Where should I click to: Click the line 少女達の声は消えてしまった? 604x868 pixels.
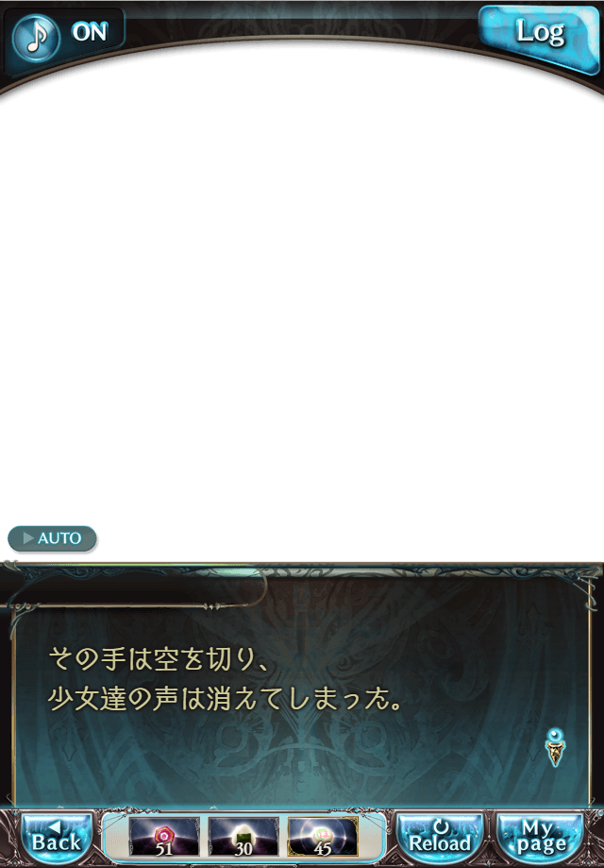(x=224, y=699)
